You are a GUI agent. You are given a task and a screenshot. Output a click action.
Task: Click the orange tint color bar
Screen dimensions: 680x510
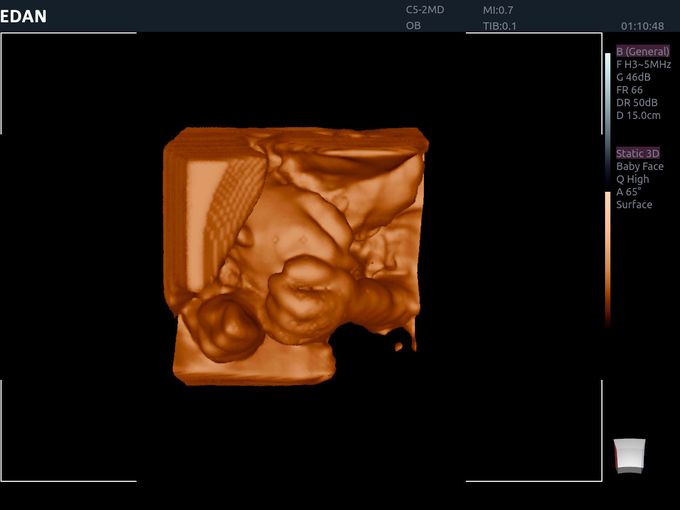click(x=607, y=255)
